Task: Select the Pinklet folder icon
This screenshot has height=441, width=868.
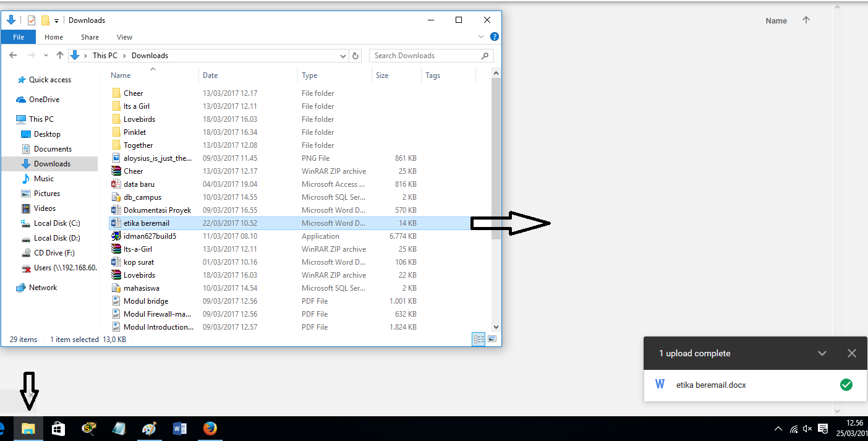Action: point(116,132)
